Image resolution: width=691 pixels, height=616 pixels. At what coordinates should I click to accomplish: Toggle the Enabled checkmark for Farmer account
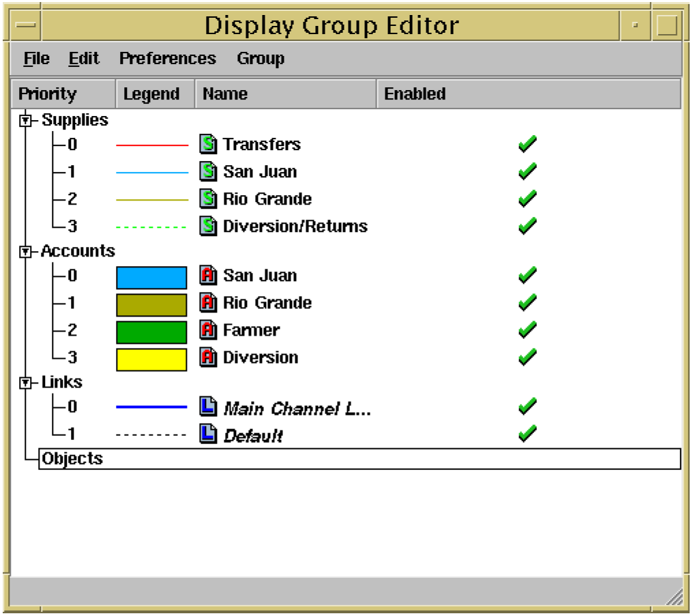(x=527, y=330)
